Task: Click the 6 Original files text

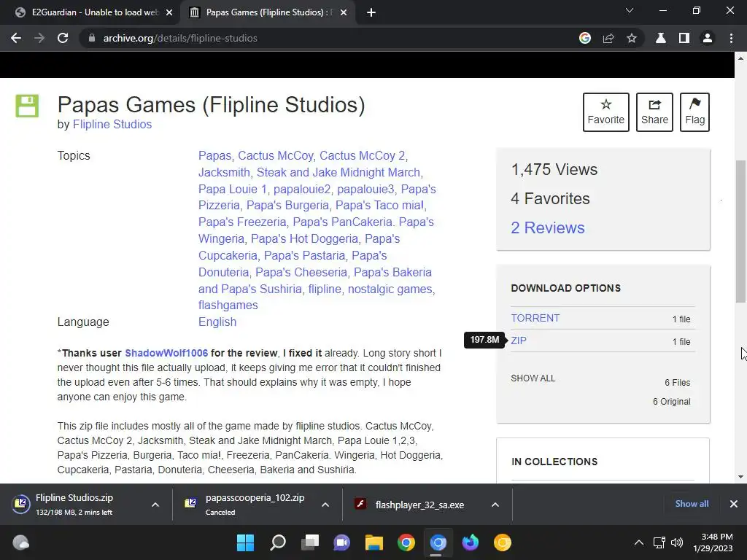Action: point(671,402)
